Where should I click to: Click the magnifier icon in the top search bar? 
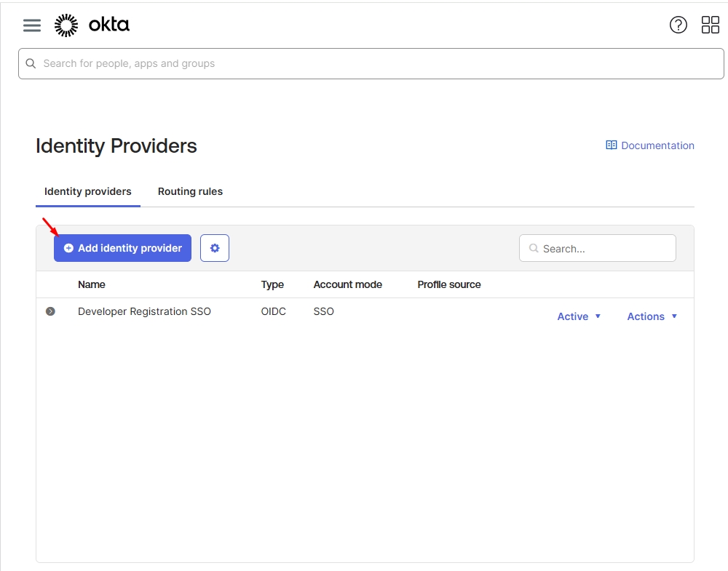point(31,63)
